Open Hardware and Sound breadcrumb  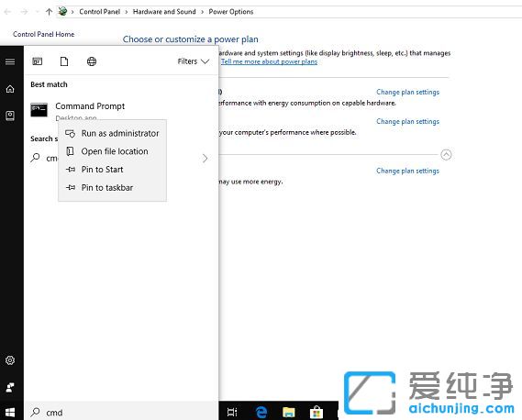pos(164,12)
